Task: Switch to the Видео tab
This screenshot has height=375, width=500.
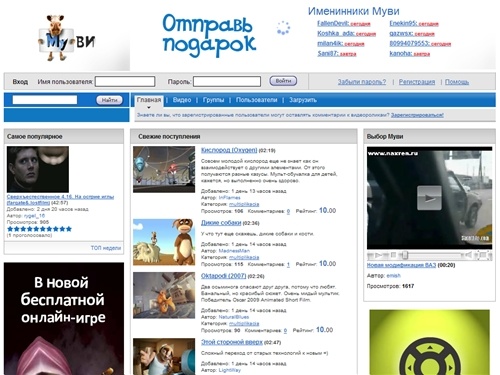Action: tap(182, 100)
